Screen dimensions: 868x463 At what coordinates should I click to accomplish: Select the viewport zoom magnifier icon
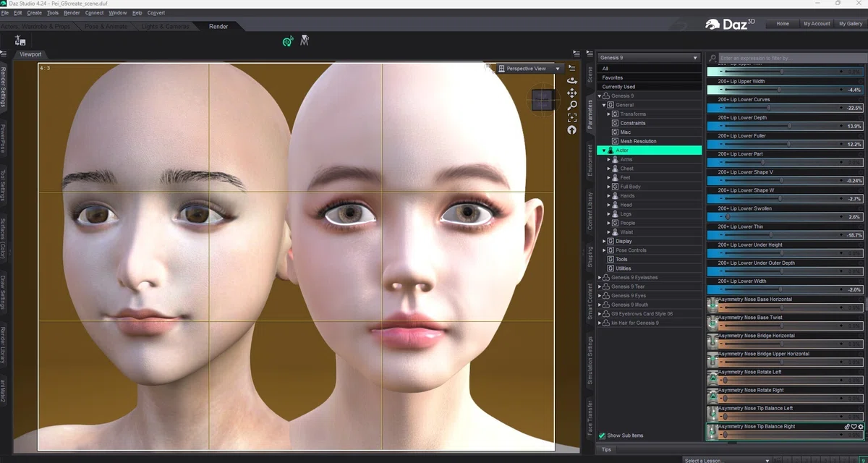tap(572, 106)
